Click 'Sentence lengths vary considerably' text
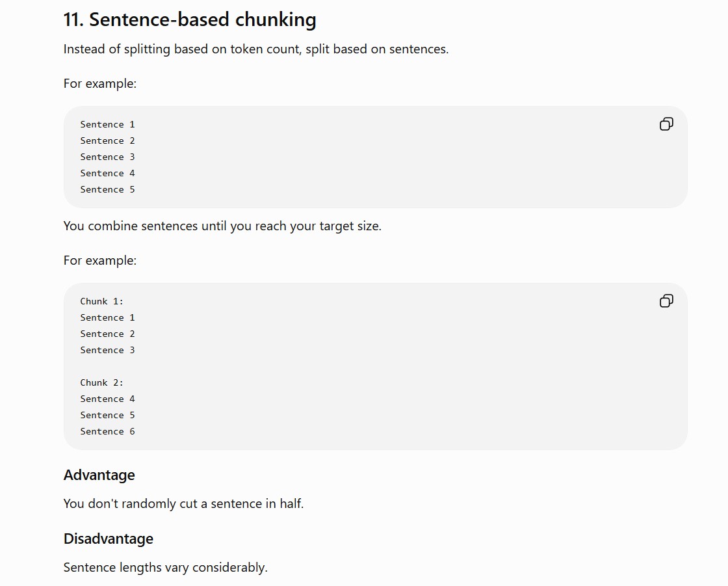Viewport: 728px width, 586px height. (x=166, y=567)
